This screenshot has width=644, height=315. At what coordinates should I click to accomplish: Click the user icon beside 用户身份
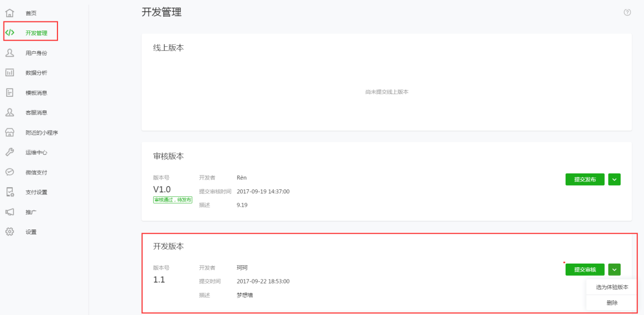[x=10, y=52]
